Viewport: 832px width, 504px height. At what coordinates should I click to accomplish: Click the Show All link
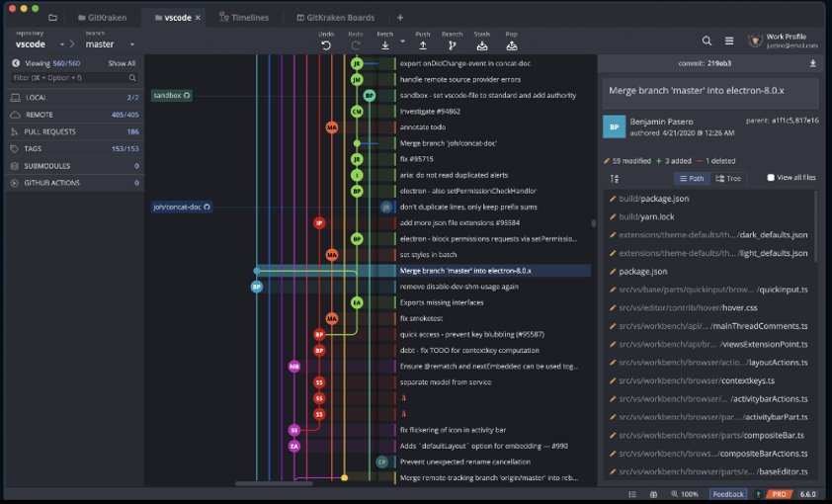[x=122, y=63]
